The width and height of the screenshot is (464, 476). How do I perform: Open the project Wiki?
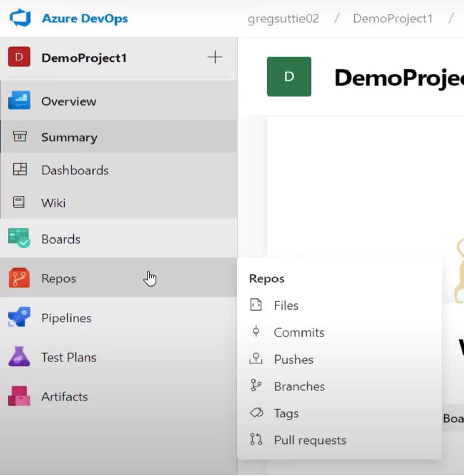tap(53, 203)
